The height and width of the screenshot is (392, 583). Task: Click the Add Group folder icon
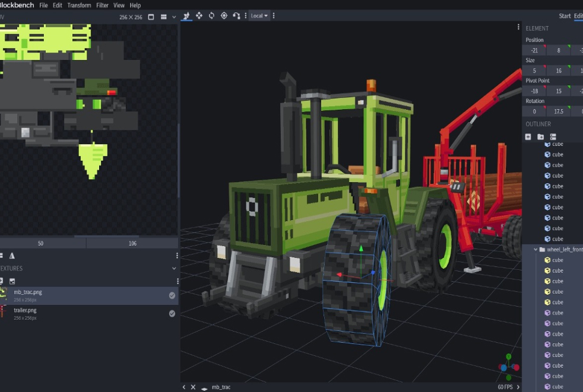click(540, 136)
